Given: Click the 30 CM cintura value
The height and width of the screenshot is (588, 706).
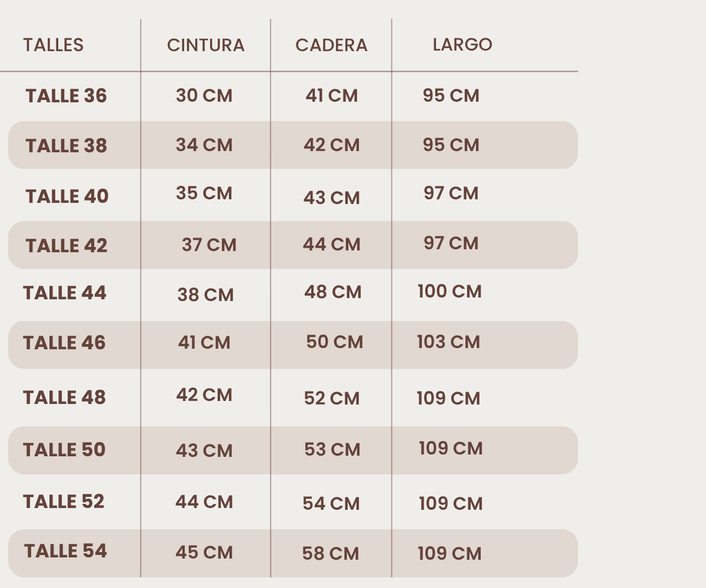Looking at the screenshot, I should click(x=204, y=96).
